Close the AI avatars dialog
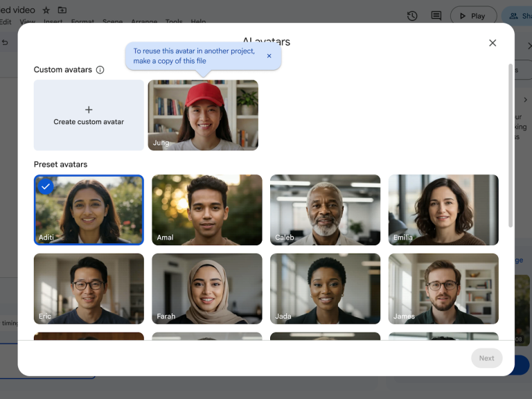This screenshot has width=532, height=399. click(493, 43)
